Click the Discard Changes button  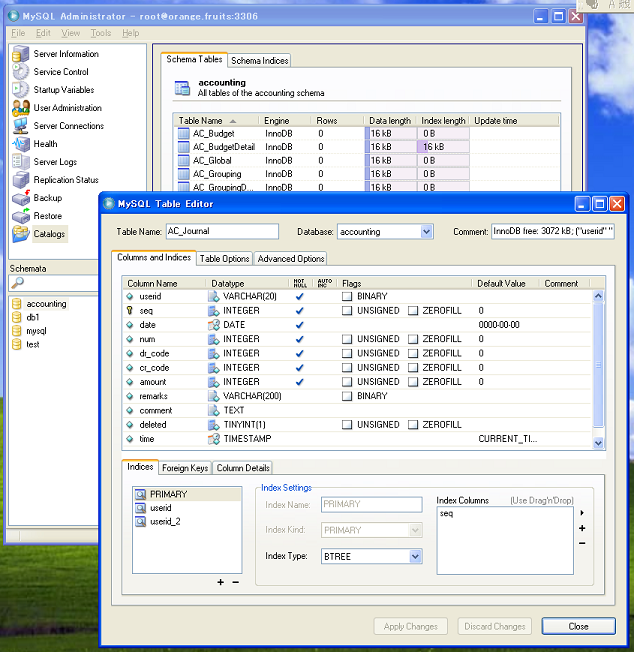pos(495,626)
